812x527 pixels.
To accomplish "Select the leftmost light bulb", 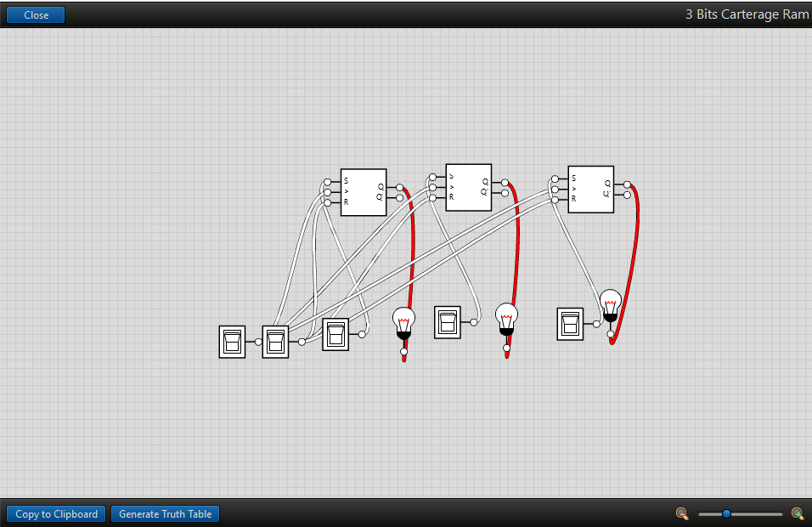I will (x=404, y=323).
